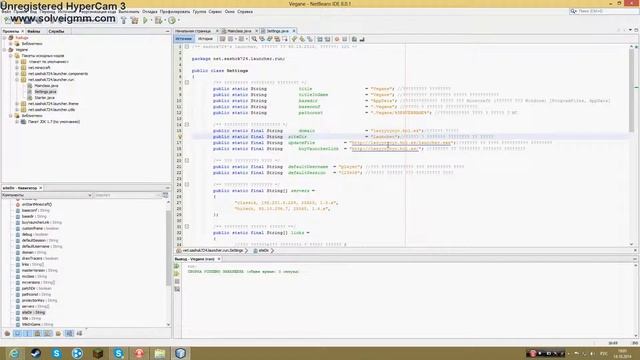The width and height of the screenshot is (640, 360).
Task: Open Minecraft block icon on taskbar
Action: (x=98, y=353)
